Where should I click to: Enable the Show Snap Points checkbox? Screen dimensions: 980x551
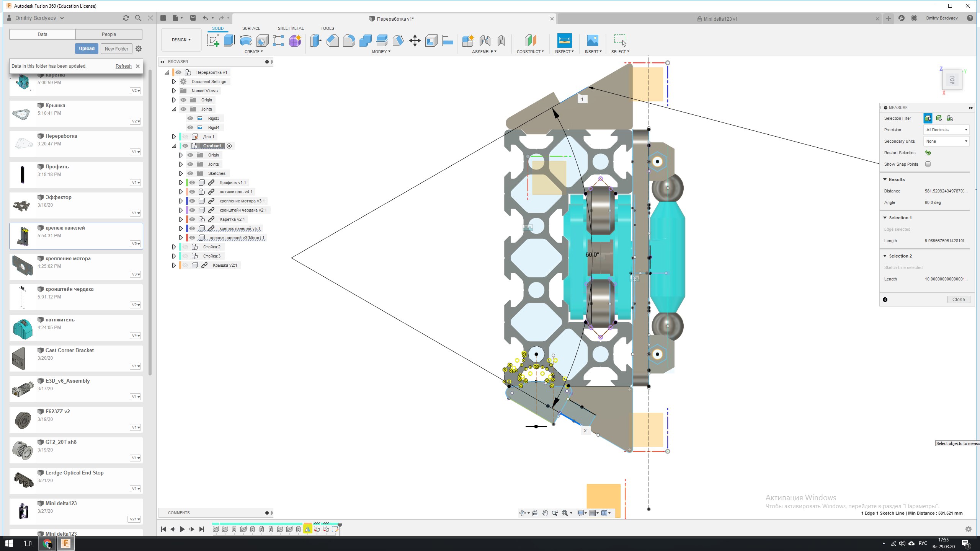click(x=928, y=164)
